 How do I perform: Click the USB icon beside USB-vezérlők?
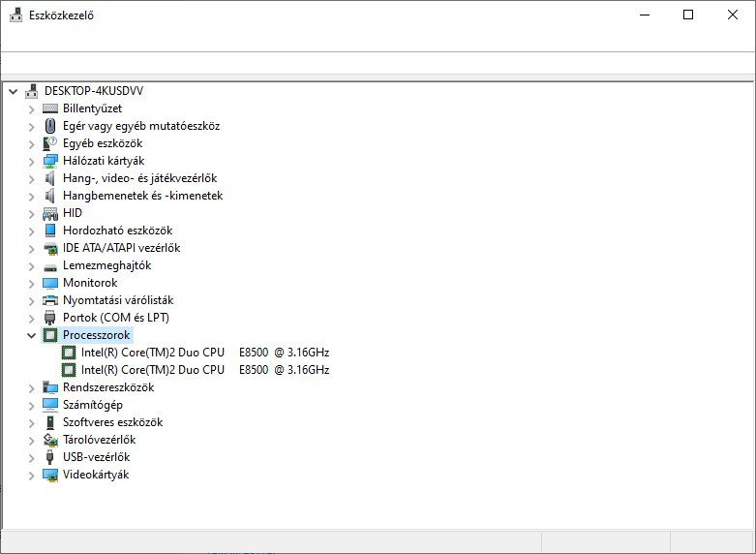[51, 457]
